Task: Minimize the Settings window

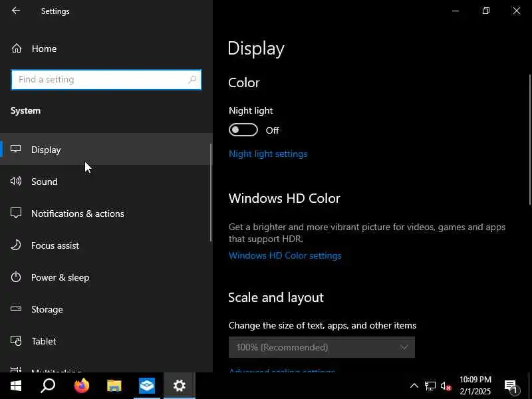Action: [456, 11]
